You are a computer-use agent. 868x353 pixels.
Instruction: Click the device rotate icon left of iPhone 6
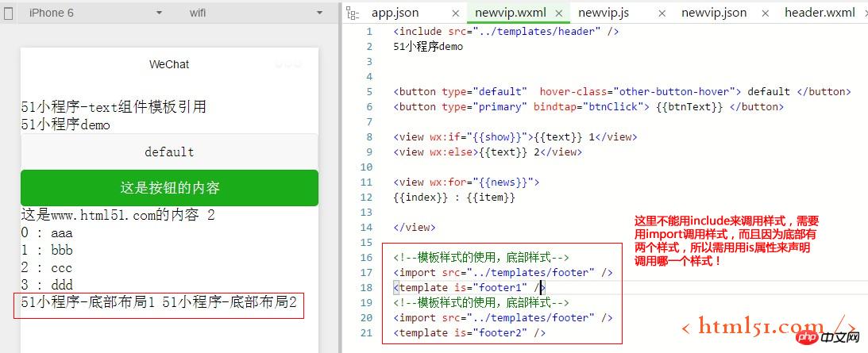coord(8,13)
